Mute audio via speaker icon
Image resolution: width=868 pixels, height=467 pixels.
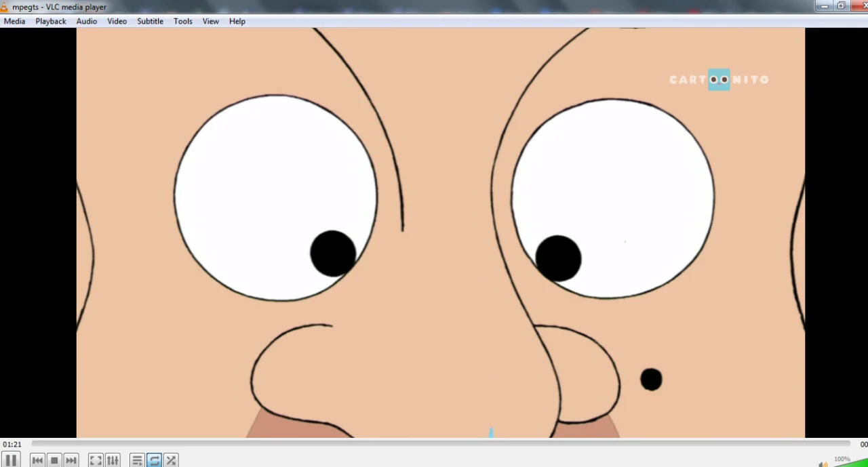click(823, 464)
